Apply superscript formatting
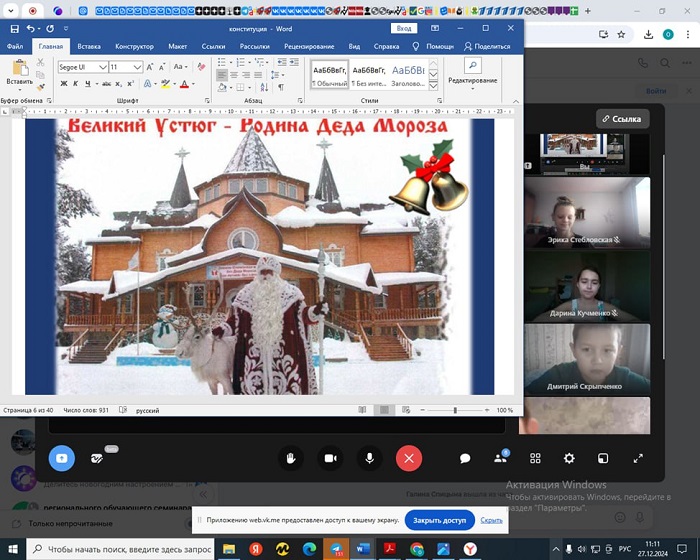 click(130, 84)
